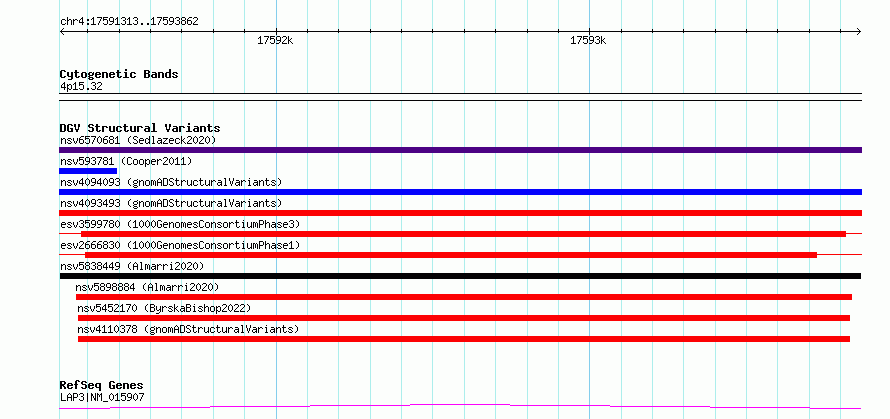890x419 pixels.
Task: Click the red nsv4110378 variant bar
Action: point(464,339)
